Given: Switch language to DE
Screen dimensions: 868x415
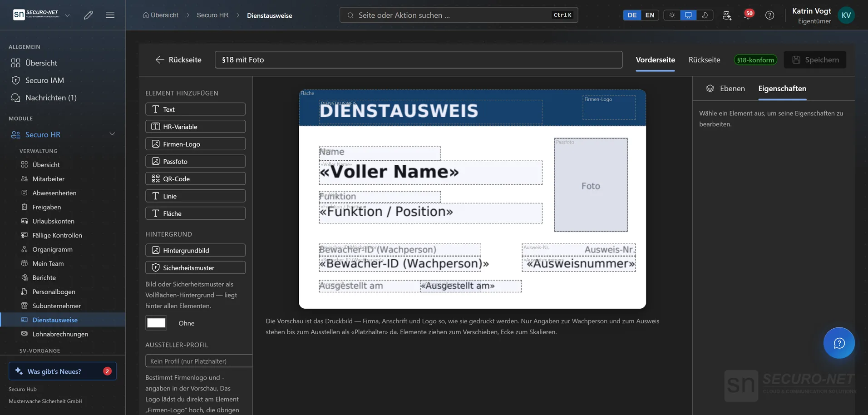Looking at the screenshot, I should pyautogui.click(x=632, y=15).
